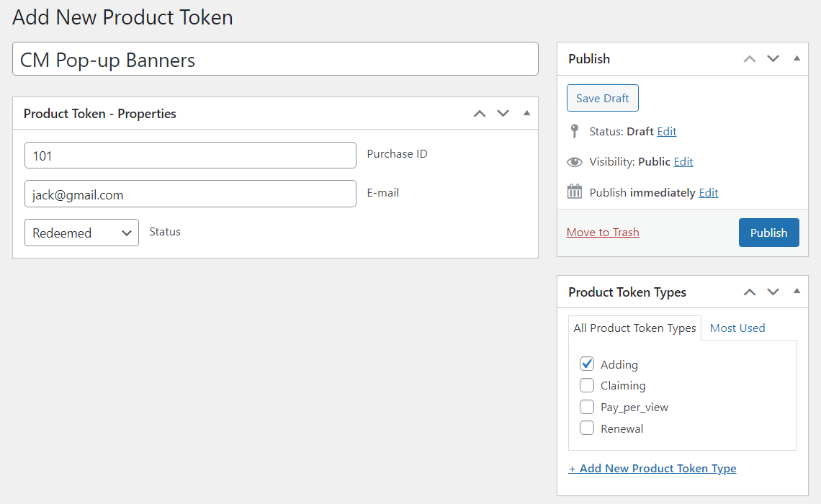Click Move to Trash link
Screen dimensions: 821x504
click(x=603, y=233)
